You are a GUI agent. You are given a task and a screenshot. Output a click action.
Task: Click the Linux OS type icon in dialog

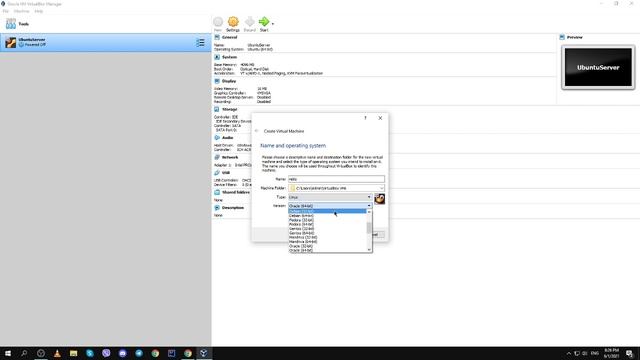tap(380, 199)
